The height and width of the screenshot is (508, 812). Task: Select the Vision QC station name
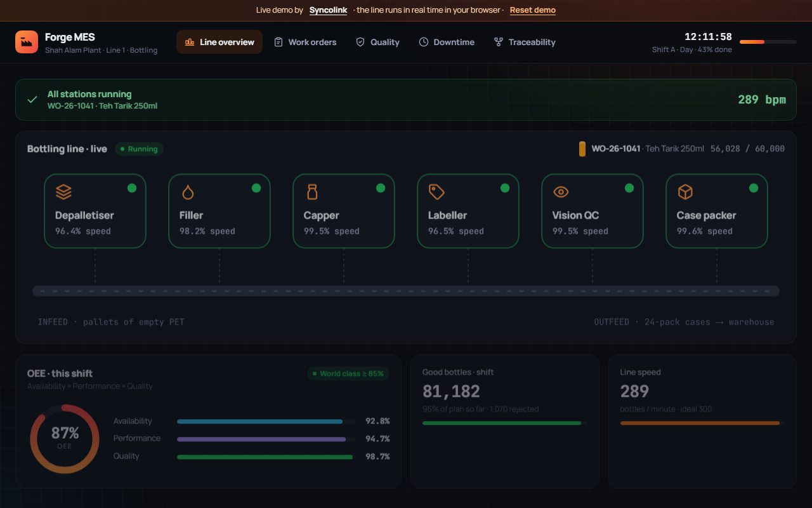(x=576, y=215)
